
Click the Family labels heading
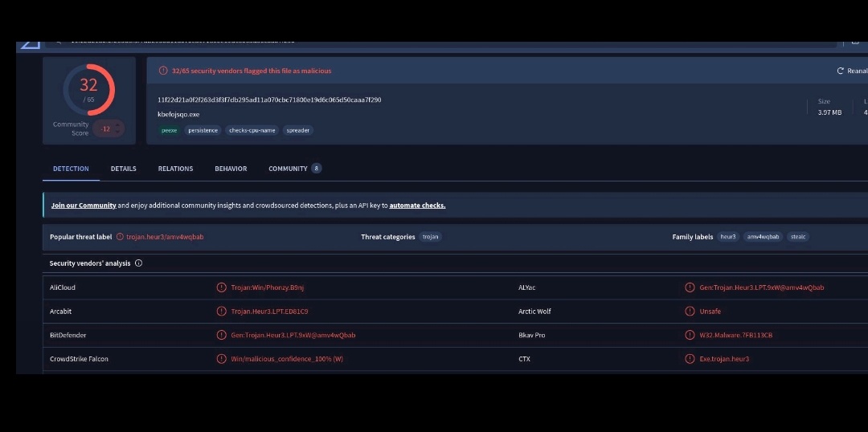[x=693, y=237]
